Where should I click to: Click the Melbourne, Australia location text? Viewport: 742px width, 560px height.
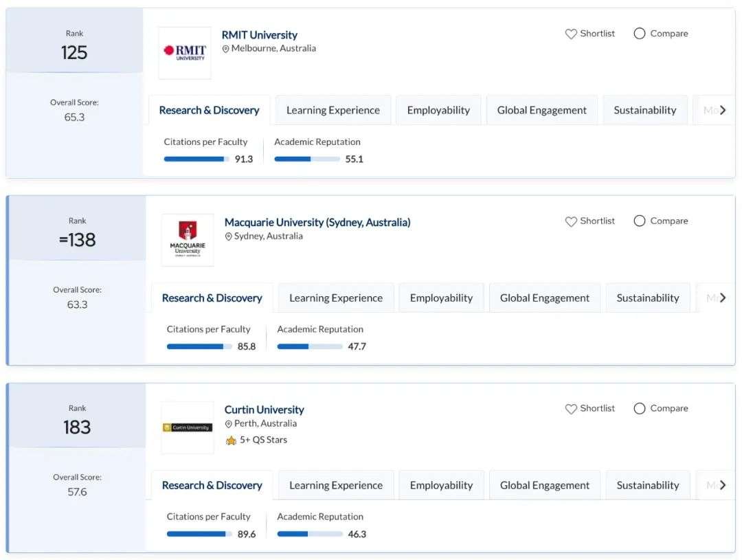[273, 48]
